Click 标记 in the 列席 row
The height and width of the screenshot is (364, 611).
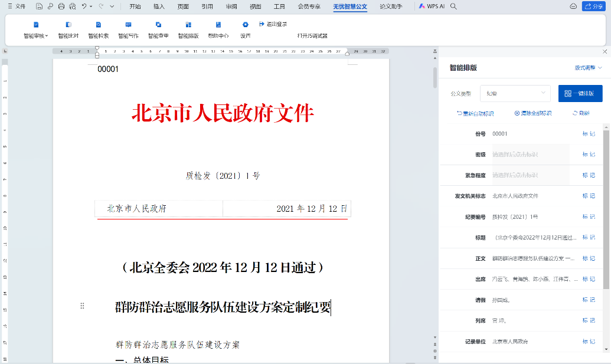pos(589,320)
